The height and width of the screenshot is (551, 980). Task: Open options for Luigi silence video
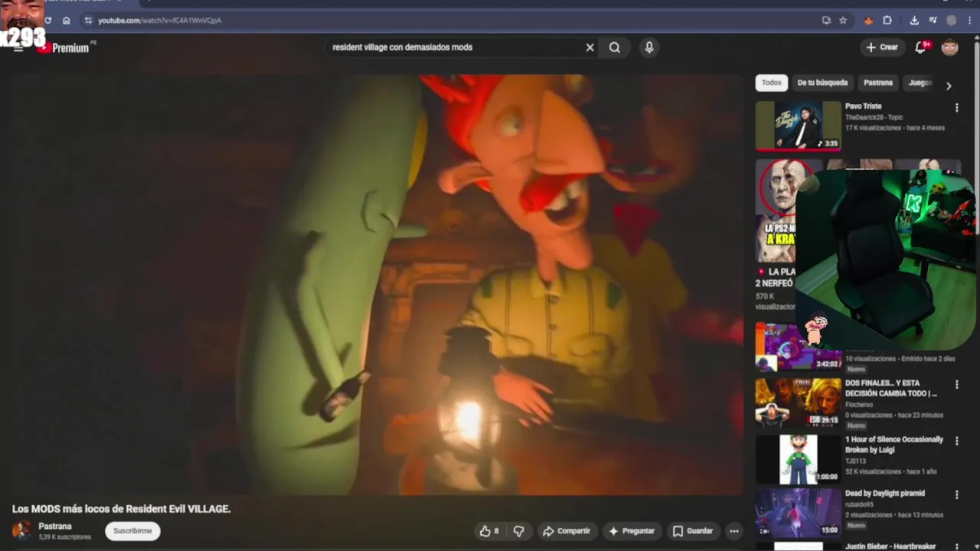point(956,442)
